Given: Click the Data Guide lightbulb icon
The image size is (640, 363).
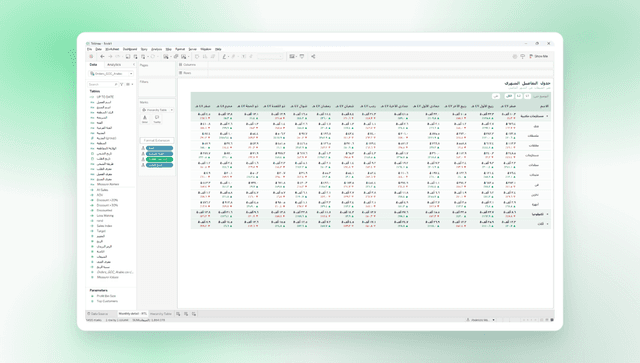Looking at the screenshot, I should coord(522,56).
